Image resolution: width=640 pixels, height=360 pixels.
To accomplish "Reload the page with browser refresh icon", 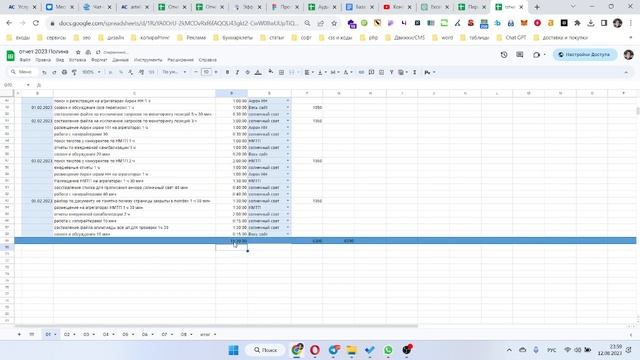I will (x=36, y=23).
